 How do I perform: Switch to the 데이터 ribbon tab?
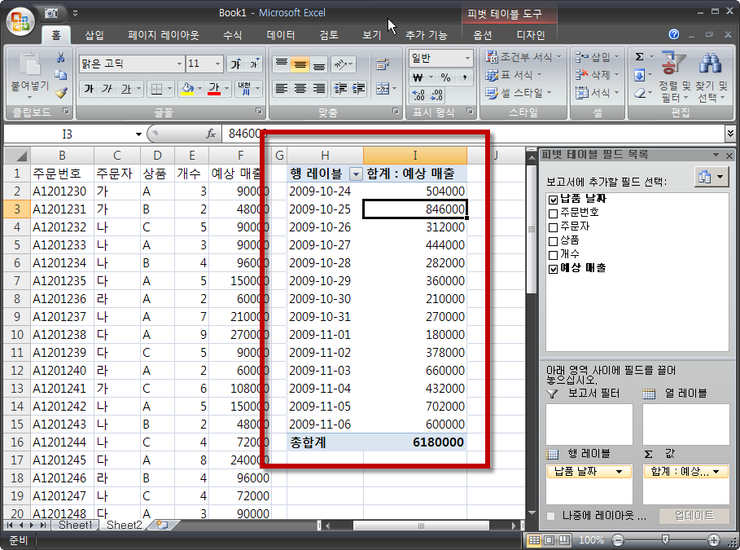[x=281, y=35]
